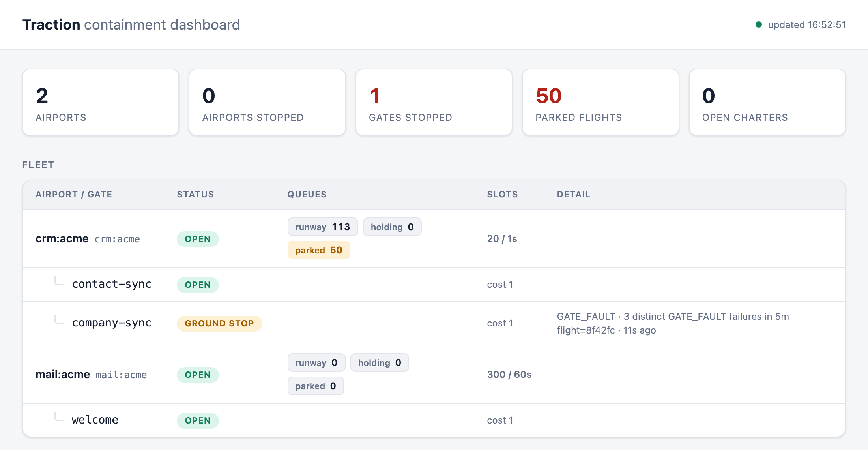Click the QUEUES column header
This screenshot has height=450, width=868.
(x=307, y=195)
